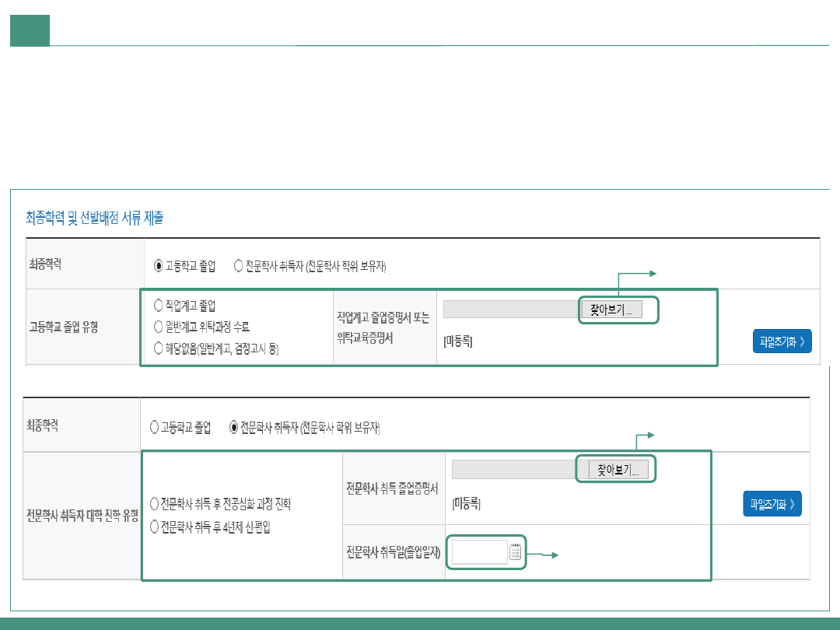This screenshot has height=630, width=840.
Task: Click 찾아보기 for 직업계고 졸업증명서 upload
Action: click(611, 310)
